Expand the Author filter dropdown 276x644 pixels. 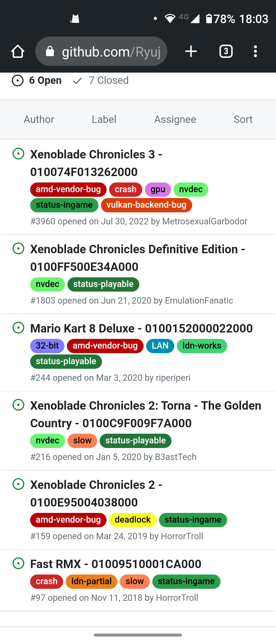point(39,119)
